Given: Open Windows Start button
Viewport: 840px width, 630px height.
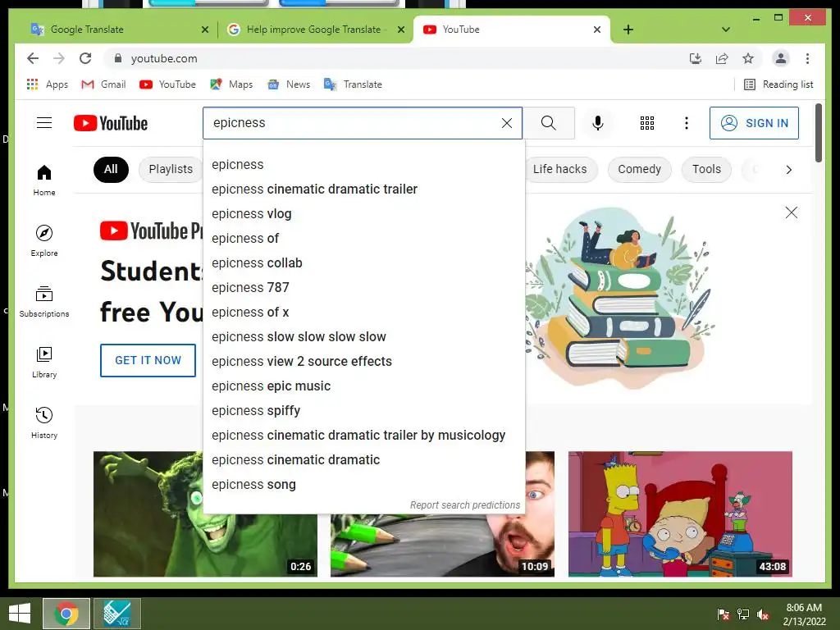Looking at the screenshot, I should point(20,614).
